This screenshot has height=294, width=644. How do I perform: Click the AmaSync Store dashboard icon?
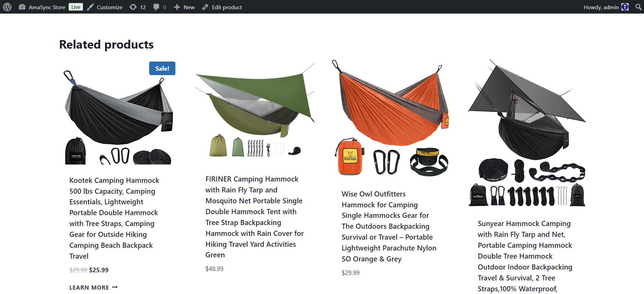pyautogui.click(x=22, y=7)
